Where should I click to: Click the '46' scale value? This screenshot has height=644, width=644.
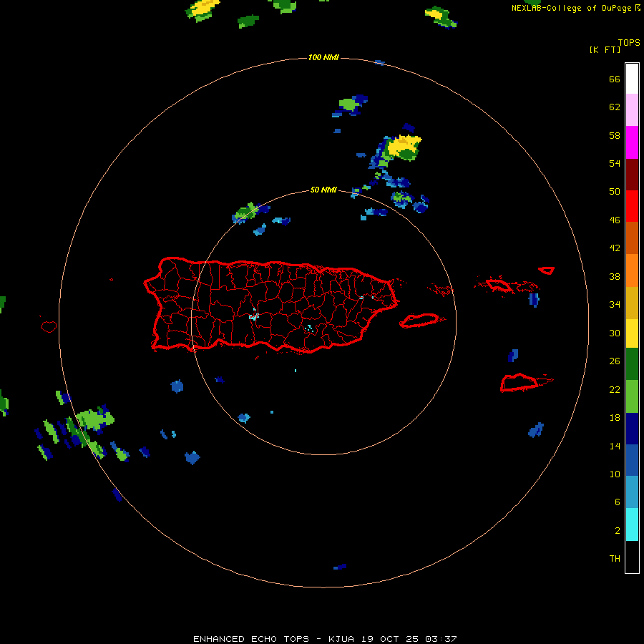click(x=615, y=220)
